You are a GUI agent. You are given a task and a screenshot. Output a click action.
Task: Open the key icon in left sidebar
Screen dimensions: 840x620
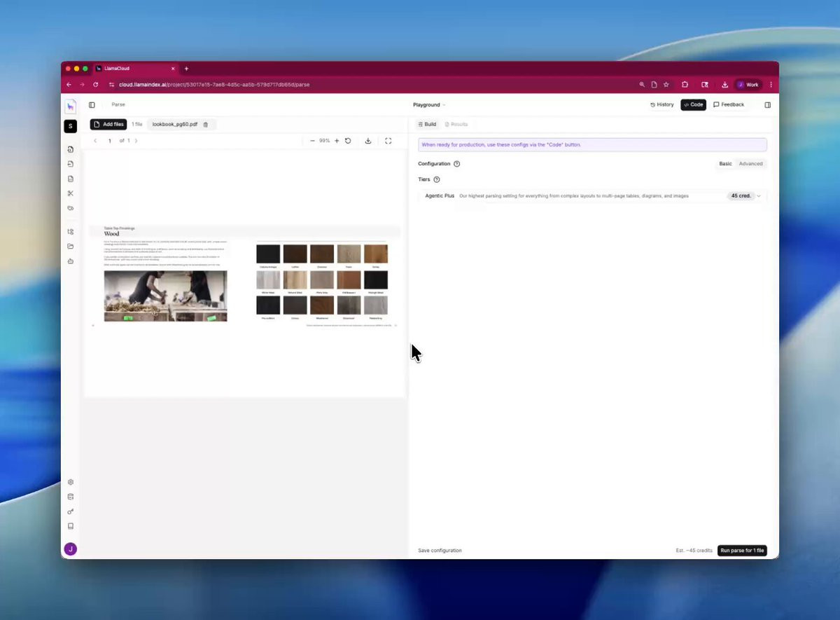[71, 511]
